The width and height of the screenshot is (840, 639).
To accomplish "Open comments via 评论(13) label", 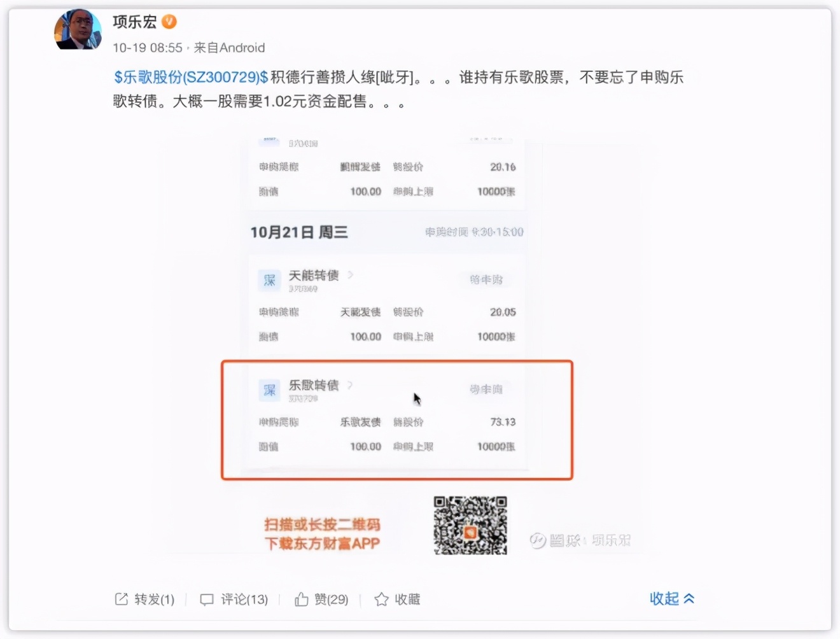I will click(244, 600).
